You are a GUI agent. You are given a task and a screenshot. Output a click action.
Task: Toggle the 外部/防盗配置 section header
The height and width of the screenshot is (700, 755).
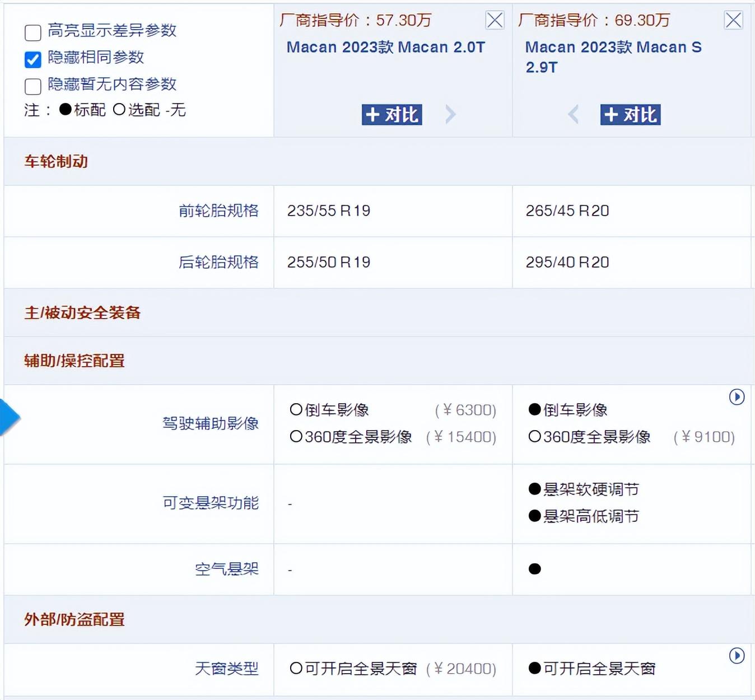[x=379, y=619]
